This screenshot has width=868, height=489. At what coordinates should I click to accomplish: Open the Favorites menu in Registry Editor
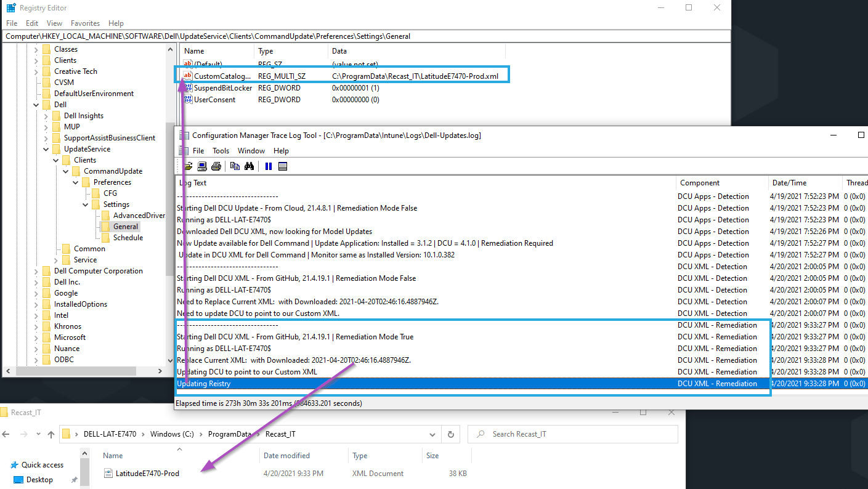[x=85, y=23]
